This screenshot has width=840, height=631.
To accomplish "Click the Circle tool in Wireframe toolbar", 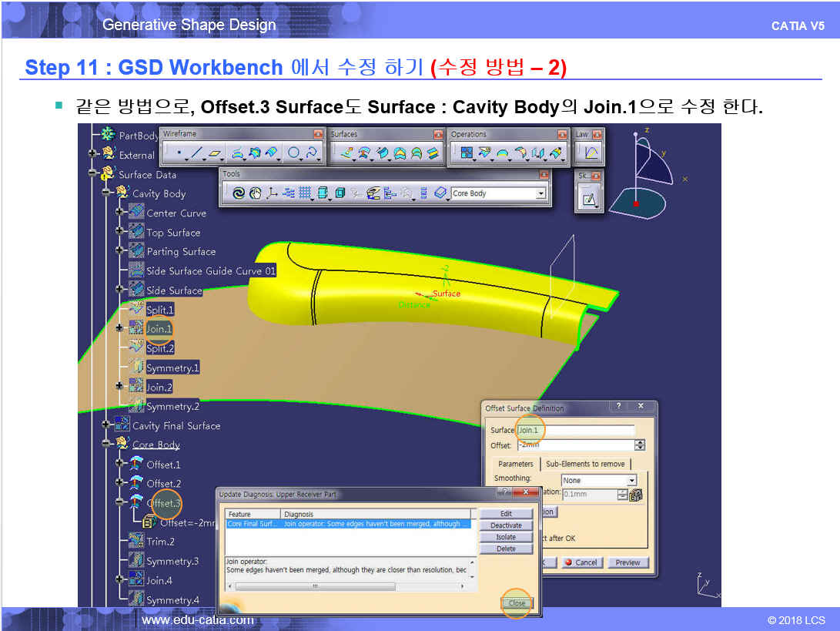I will click(x=293, y=153).
